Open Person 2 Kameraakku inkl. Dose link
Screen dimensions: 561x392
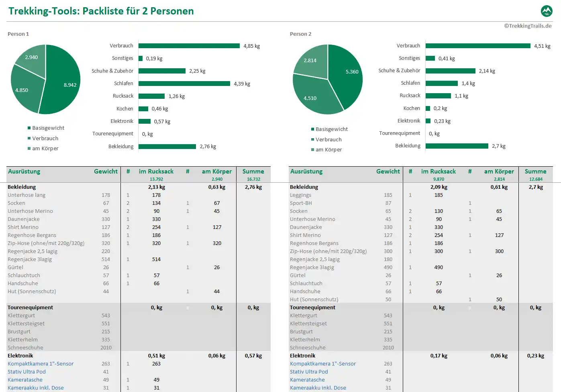click(x=318, y=388)
